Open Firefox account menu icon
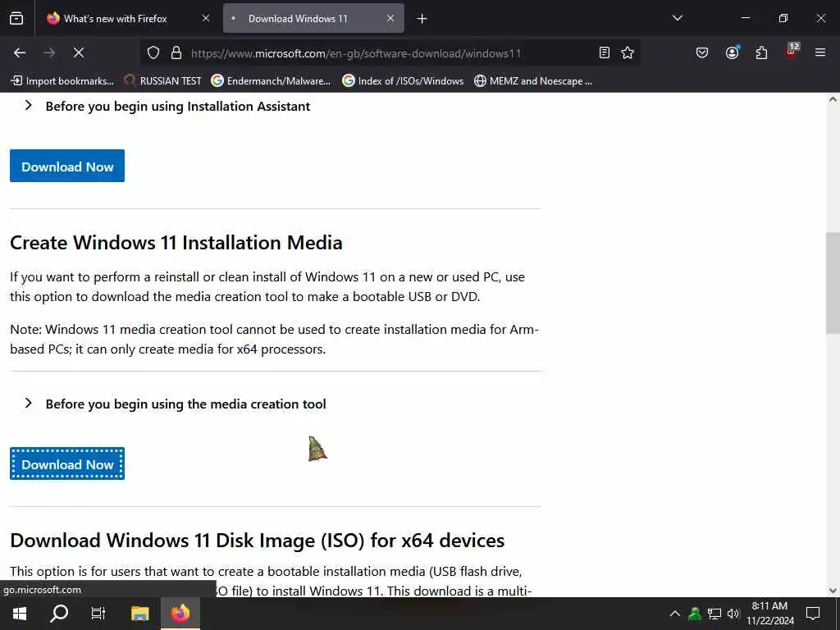 point(732,52)
